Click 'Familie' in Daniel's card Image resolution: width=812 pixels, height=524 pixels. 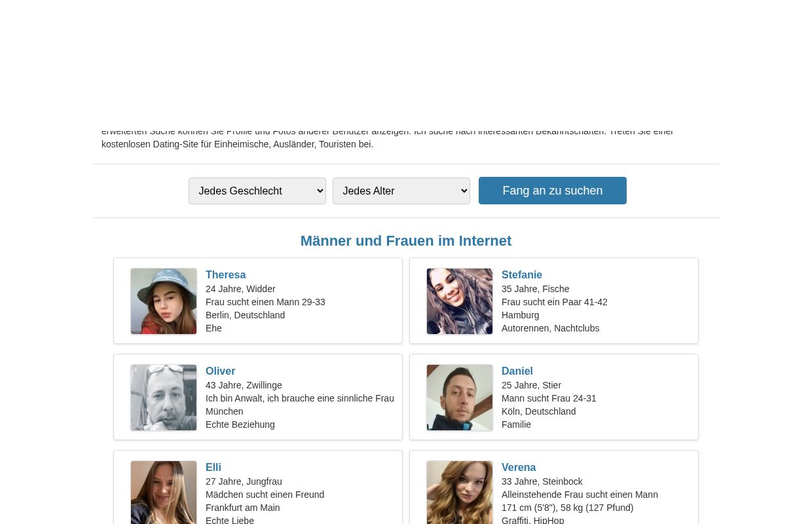(516, 424)
